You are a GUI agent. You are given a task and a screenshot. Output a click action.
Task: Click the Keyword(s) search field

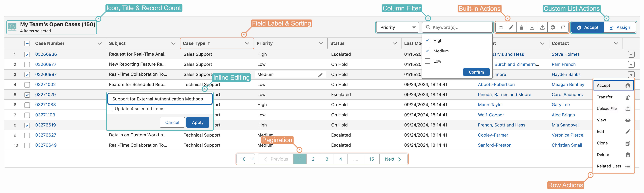[458, 28]
